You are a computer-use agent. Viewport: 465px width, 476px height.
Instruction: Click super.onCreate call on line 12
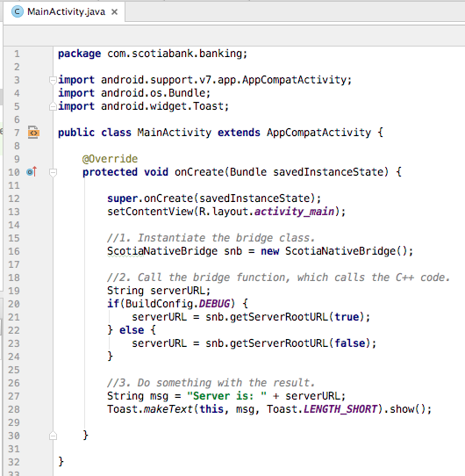pos(214,198)
